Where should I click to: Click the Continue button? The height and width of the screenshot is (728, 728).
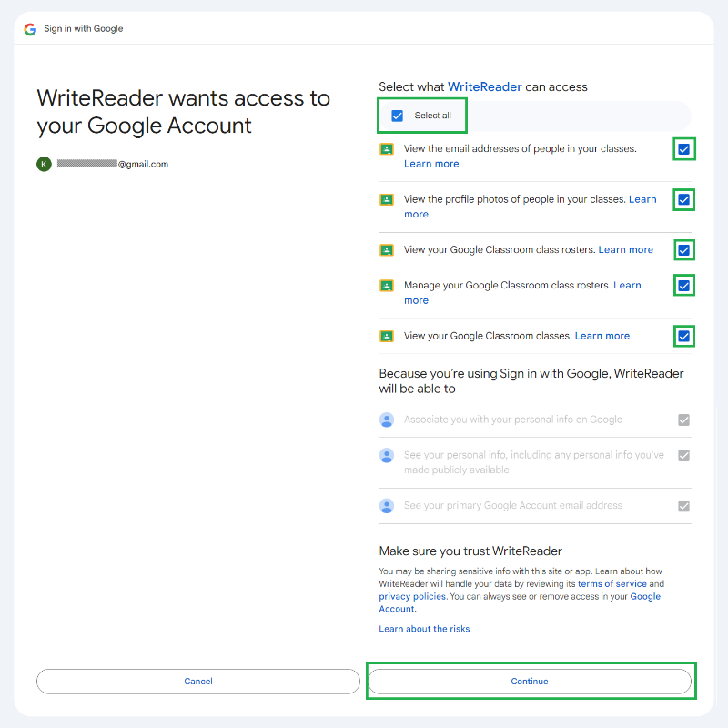click(x=530, y=682)
